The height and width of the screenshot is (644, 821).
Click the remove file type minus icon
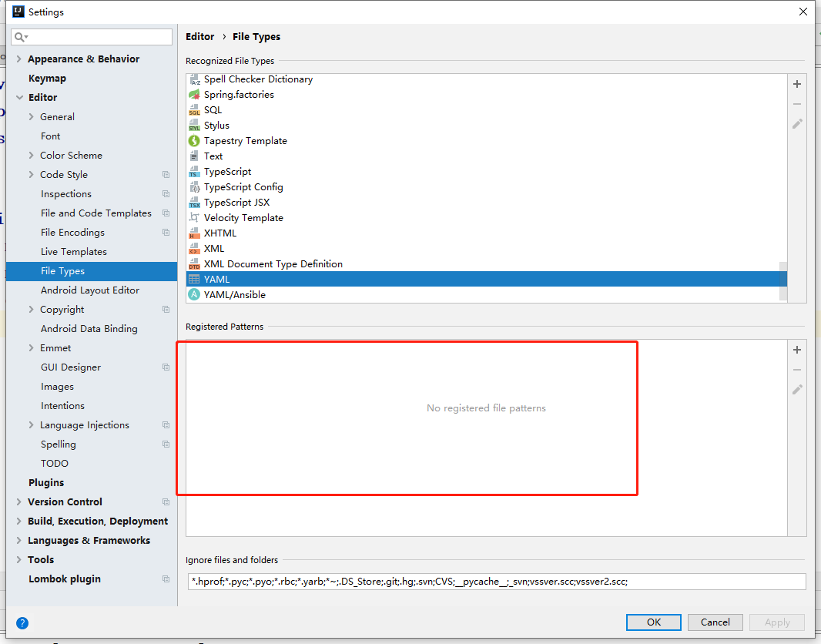[x=797, y=104]
